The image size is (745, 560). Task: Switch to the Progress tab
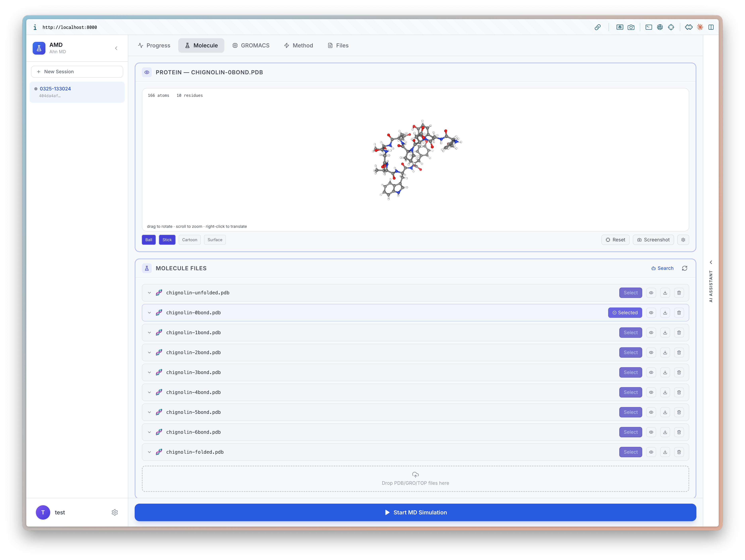point(154,45)
